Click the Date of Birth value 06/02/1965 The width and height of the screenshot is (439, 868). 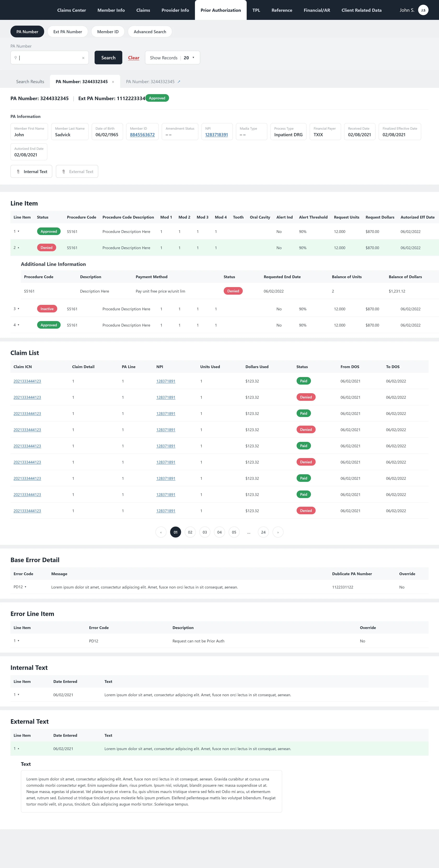[x=107, y=135]
